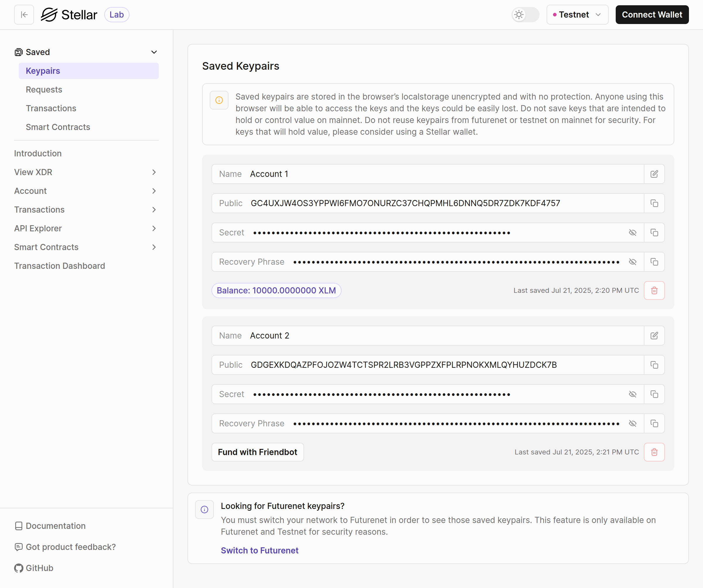Edit the Account 1 name with pencil icon
The image size is (703, 588).
coord(654,174)
